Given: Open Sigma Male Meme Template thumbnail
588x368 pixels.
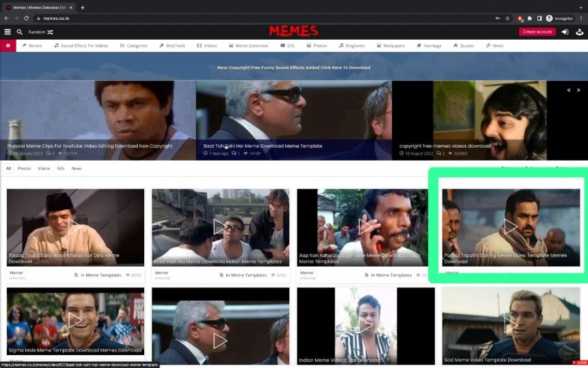Looking at the screenshot, I should (x=75, y=321).
